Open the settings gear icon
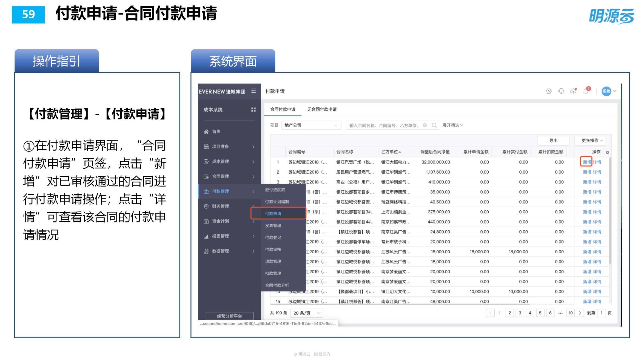Screen dimensions: 644x361 pos(549,91)
